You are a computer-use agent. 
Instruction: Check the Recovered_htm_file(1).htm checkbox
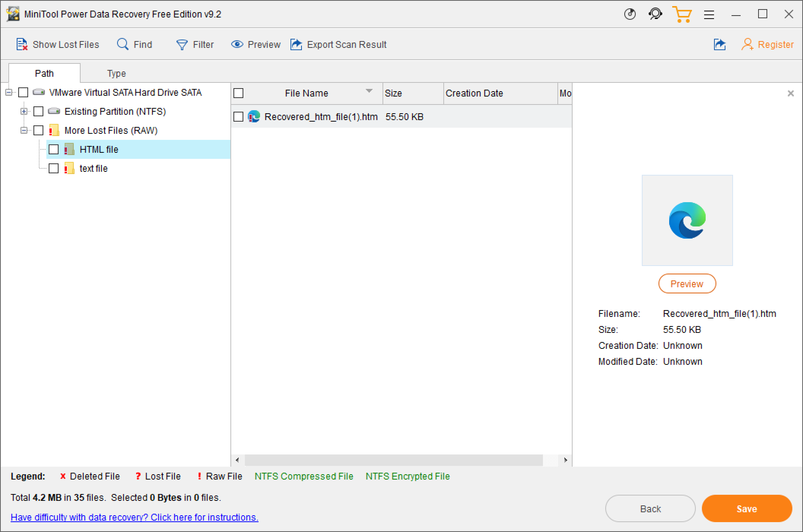238,117
